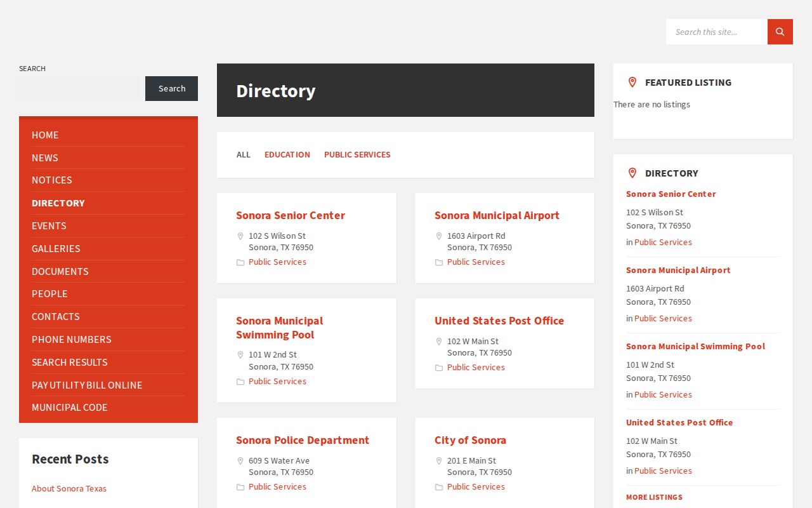The image size is (812, 508).
Task: Click pin icon beside 102 S Wilson St card
Action: click(240, 236)
